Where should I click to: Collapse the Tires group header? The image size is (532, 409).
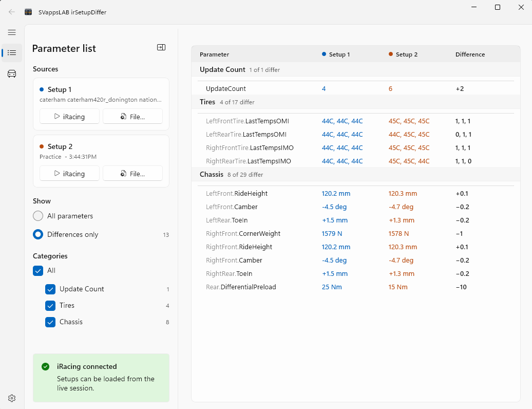pyautogui.click(x=355, y=102)
